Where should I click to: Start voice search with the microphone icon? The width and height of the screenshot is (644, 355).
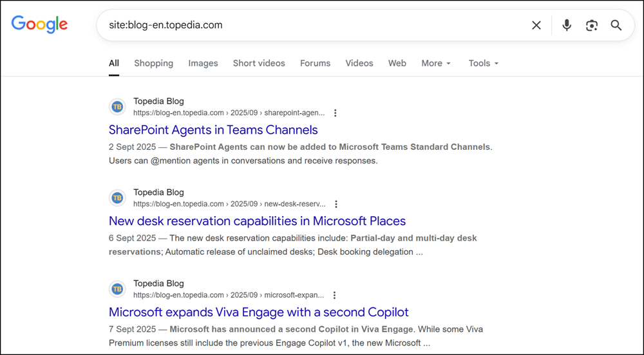pos(567,26)
